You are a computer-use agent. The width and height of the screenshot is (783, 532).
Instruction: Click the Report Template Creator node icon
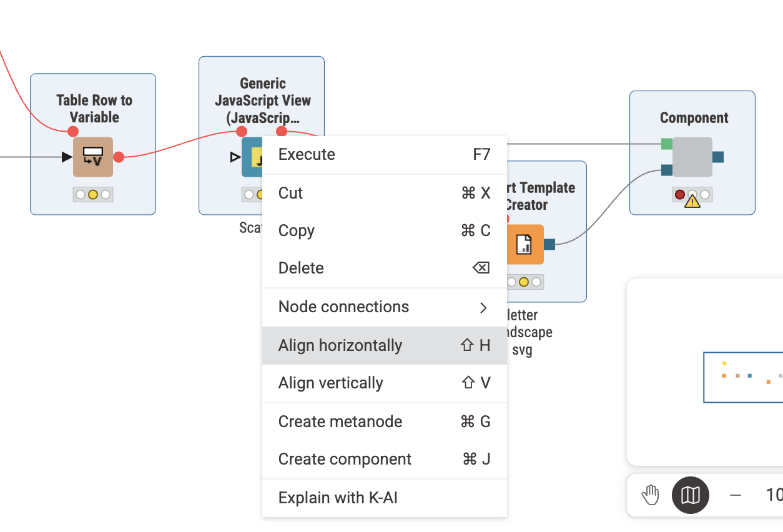coord(523,245)
